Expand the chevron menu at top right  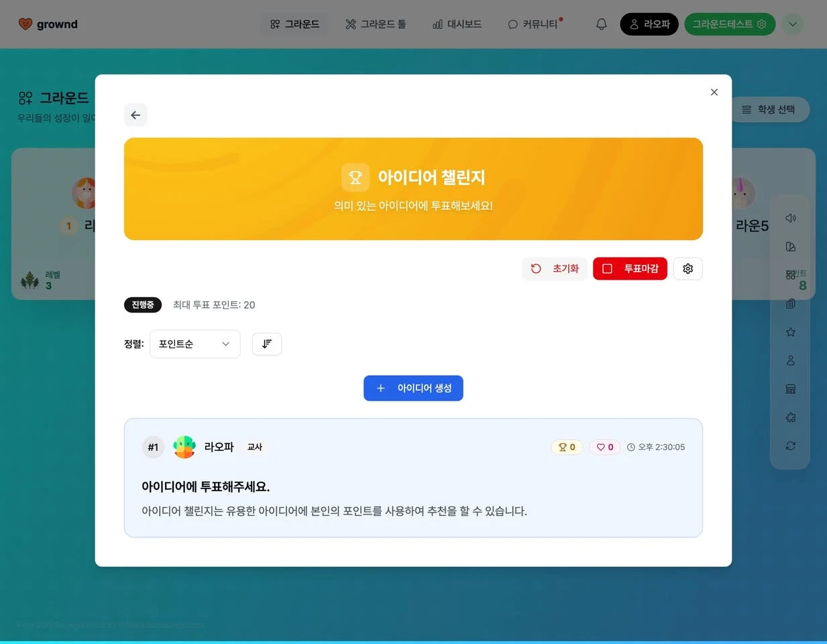pyautogui.click(x=792, y=24)
